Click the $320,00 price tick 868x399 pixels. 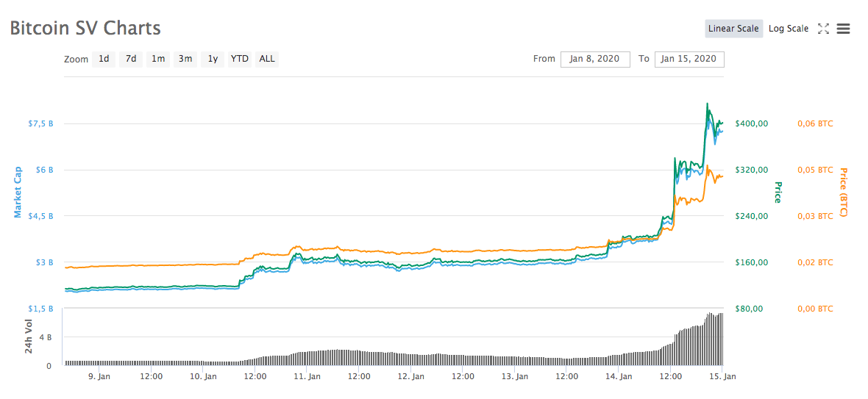(x=751, y=170)
